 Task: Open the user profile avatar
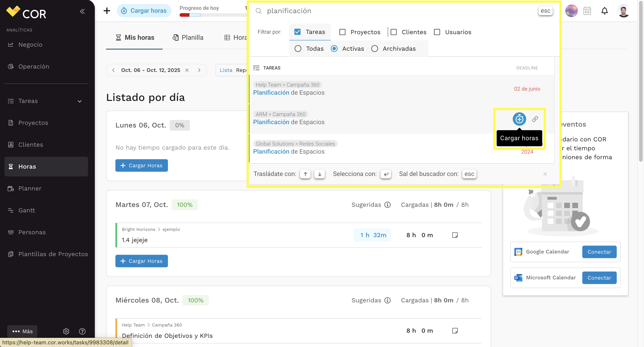pyautogui.click(x=623, y=11)
